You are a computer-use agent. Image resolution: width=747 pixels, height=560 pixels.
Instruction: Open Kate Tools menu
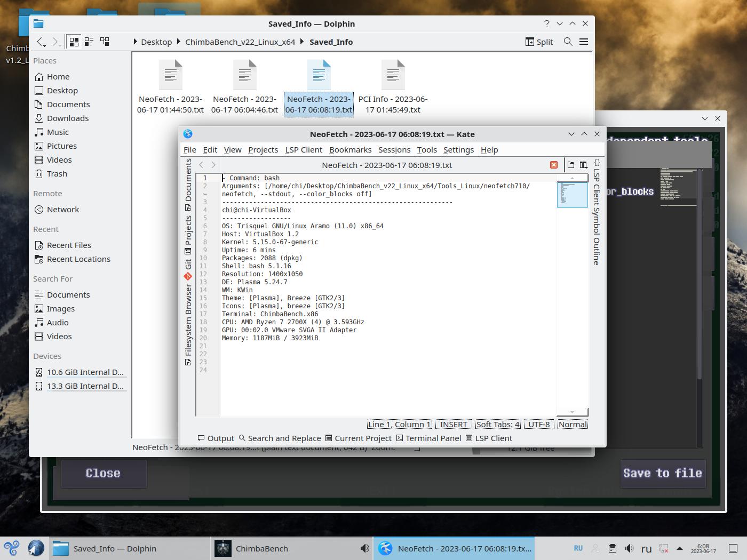(427, 150)
